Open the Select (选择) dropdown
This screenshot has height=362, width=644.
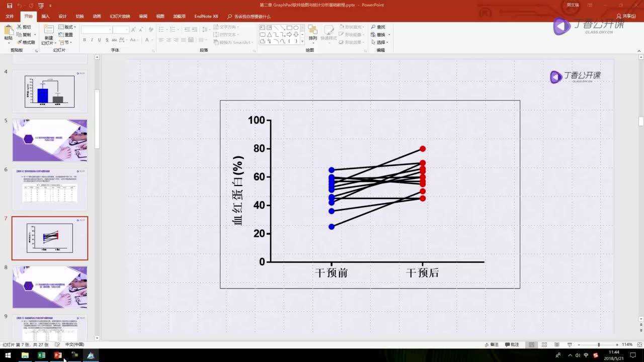click(x=380, y=42)
